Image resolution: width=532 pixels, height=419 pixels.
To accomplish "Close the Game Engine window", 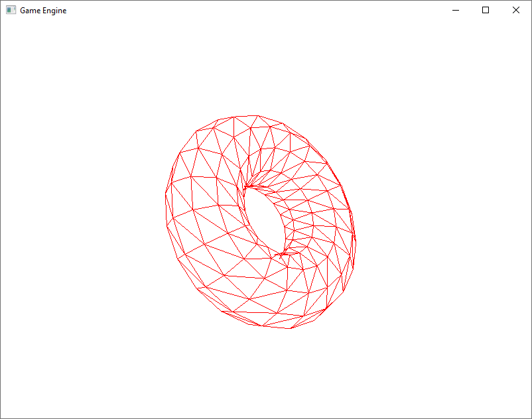I will pyautogui.click(x=515, y=10).
